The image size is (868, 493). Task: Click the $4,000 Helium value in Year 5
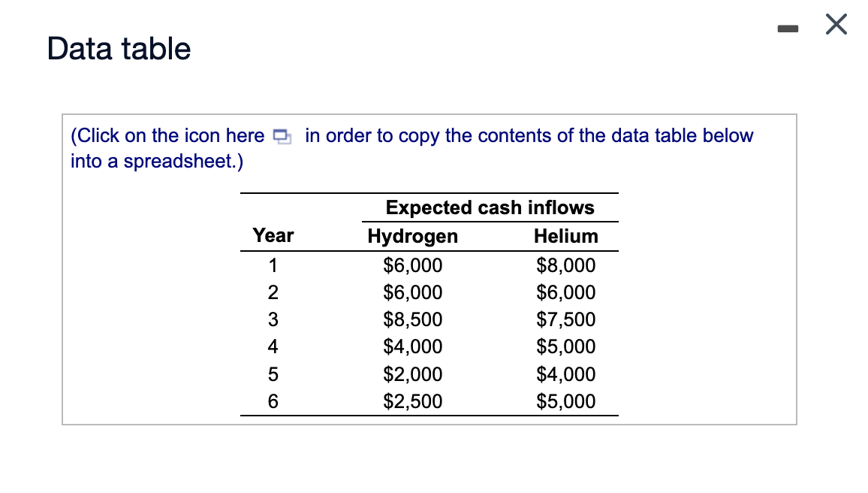pyautogui.click(x=565, y=374)
